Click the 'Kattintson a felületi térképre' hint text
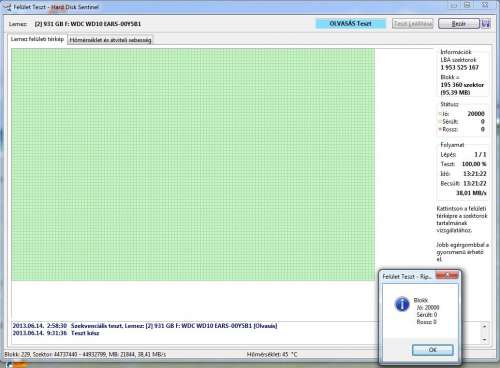 pos(462,219)
